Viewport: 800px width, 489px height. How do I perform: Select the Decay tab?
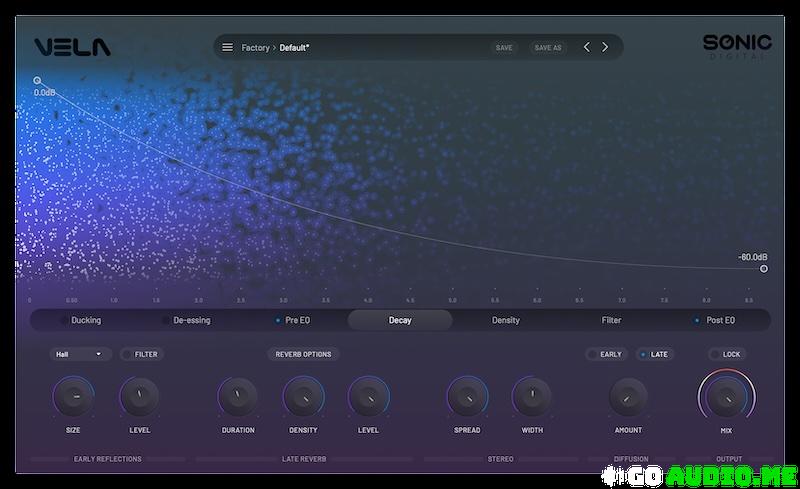click(400, 320)
